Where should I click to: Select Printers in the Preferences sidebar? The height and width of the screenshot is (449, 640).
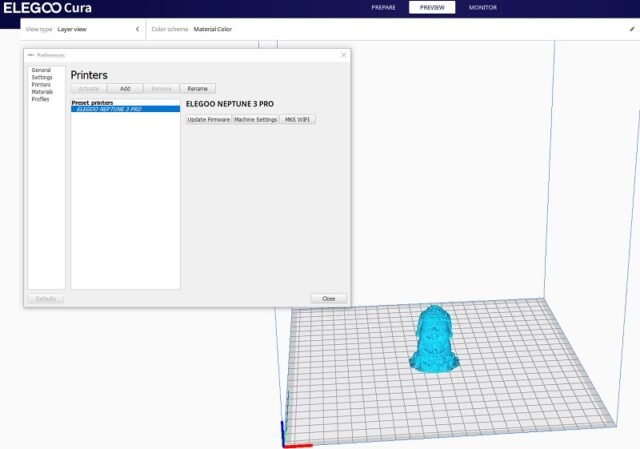pos(41,84)
